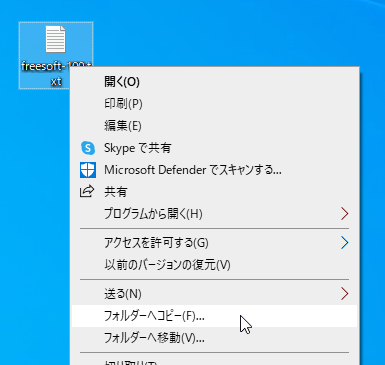385x365 pixels.
Task: Pick Skype で共有 entry
Action: 214,148
